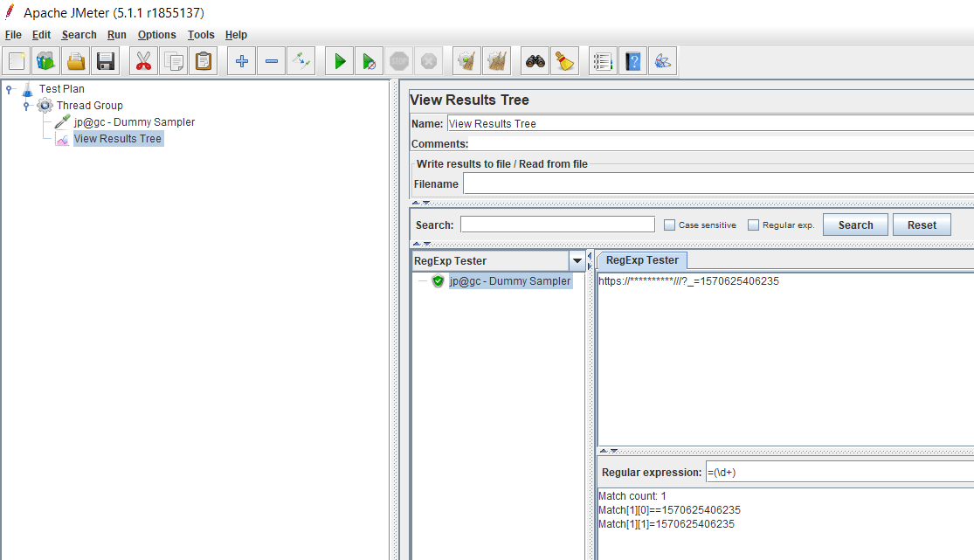Screen dimensions: 974x560
Task: Click the Search binoculars icon
Action: [535, 61]
